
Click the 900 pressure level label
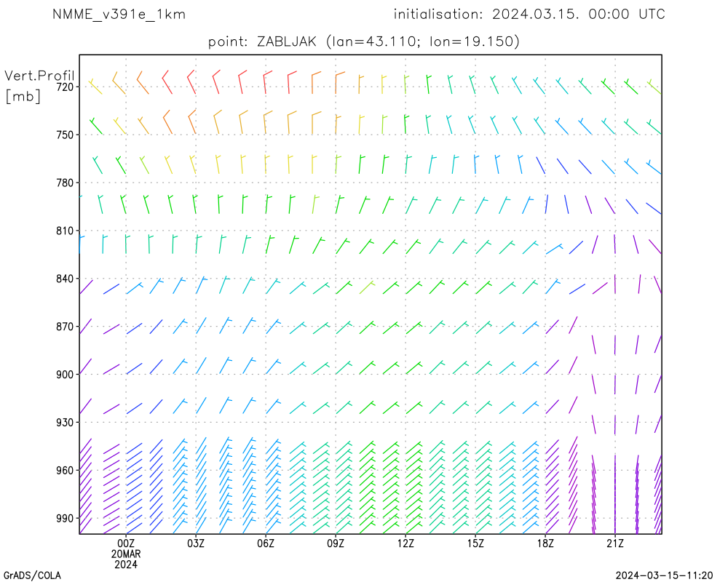(x=65, y=375)
